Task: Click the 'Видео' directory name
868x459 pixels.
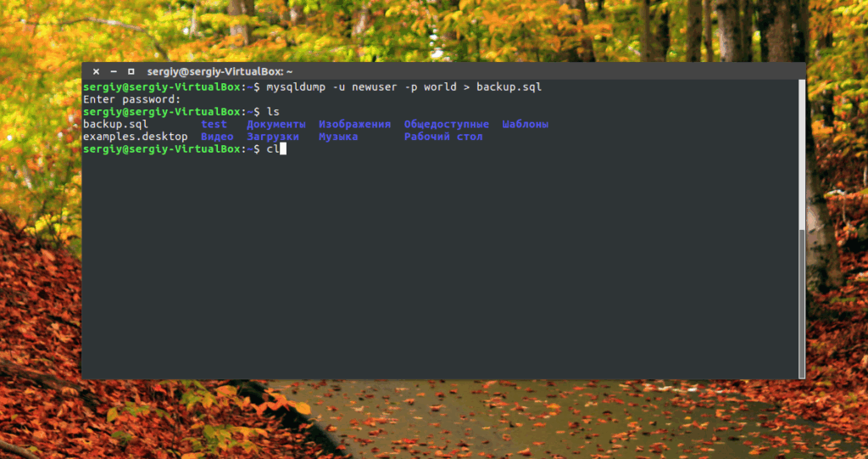Action: (217, 137)
